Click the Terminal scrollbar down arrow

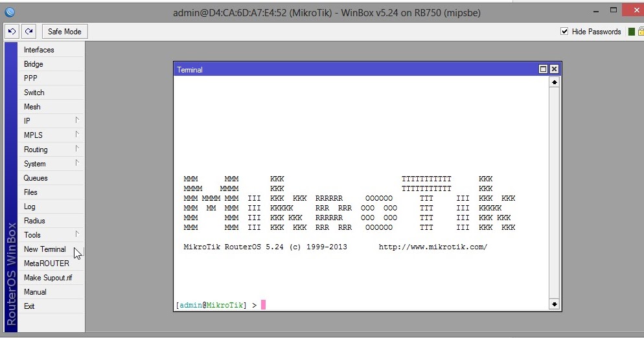[x=554, y=304]
